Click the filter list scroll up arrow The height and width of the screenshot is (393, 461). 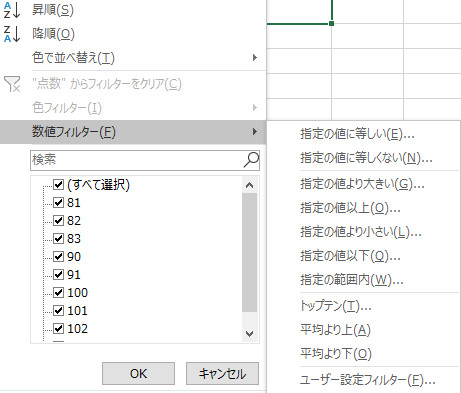pos(249,185)
